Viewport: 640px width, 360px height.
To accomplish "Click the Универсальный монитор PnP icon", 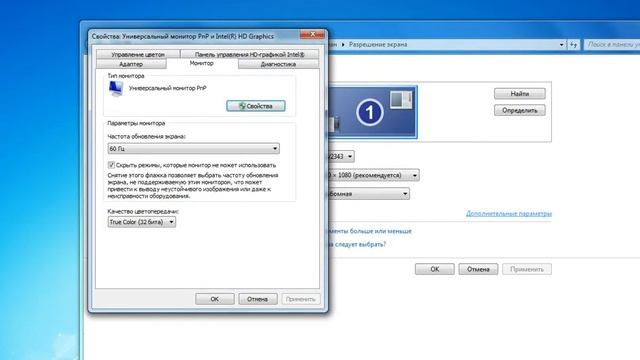I will point(116,88).
